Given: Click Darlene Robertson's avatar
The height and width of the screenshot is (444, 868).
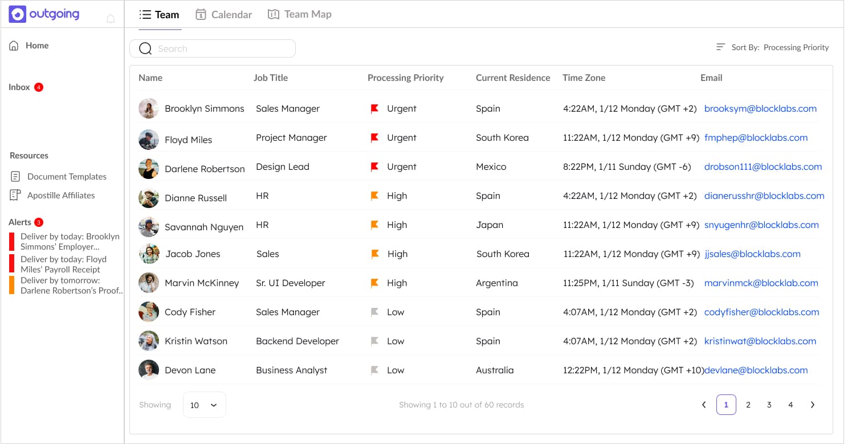Looking at the screenshot, I should coord(149,169).
